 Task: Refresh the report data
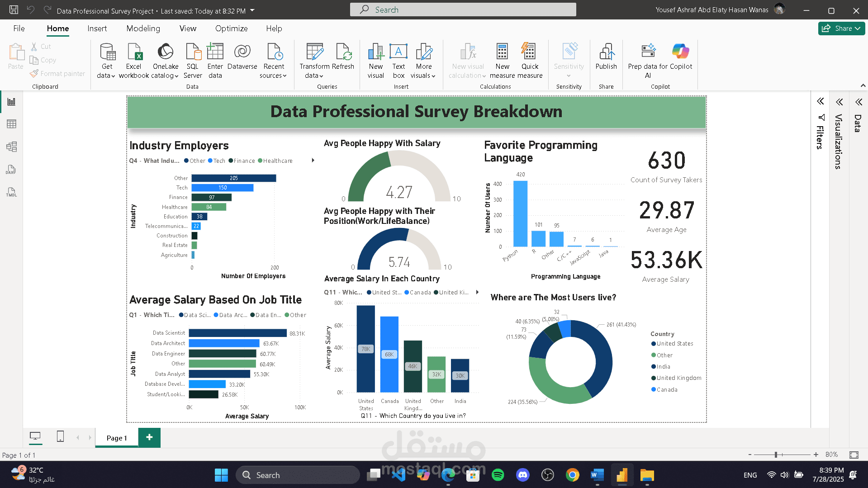tap(343, 57)
